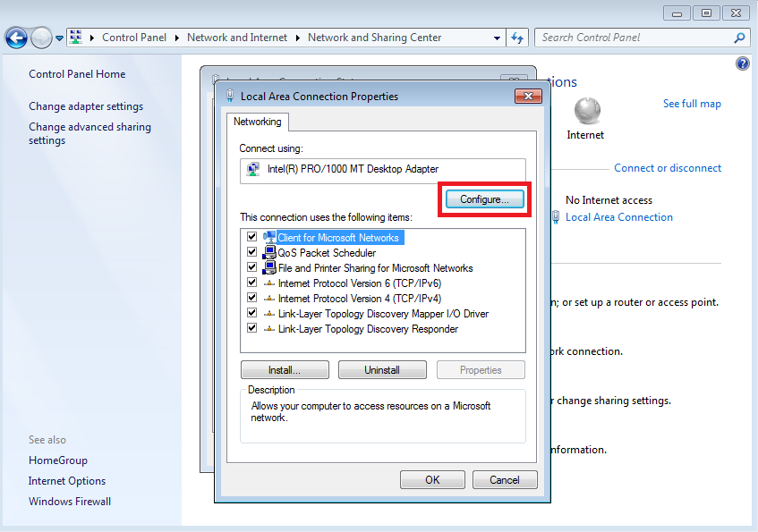Viewport: 758px width, 532px height.
Task: Click the OK button
Action: pyautogui.click(x=432, y=480)
